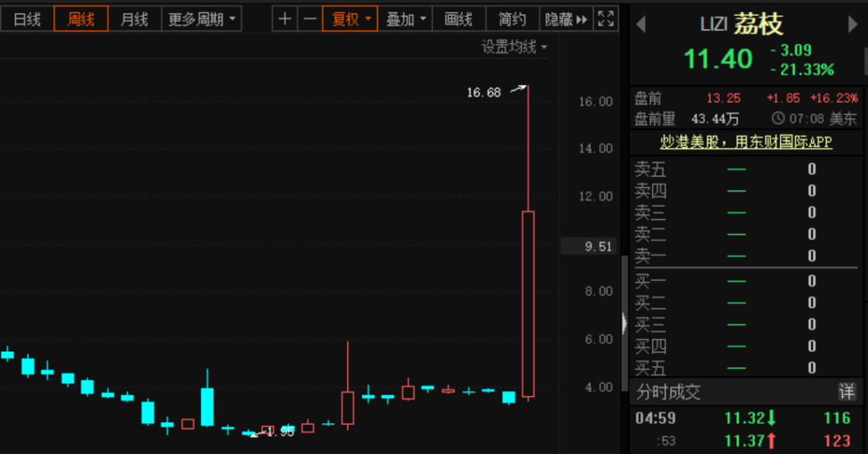Click the clock icon beside 07:08

[x=778, y=118]
